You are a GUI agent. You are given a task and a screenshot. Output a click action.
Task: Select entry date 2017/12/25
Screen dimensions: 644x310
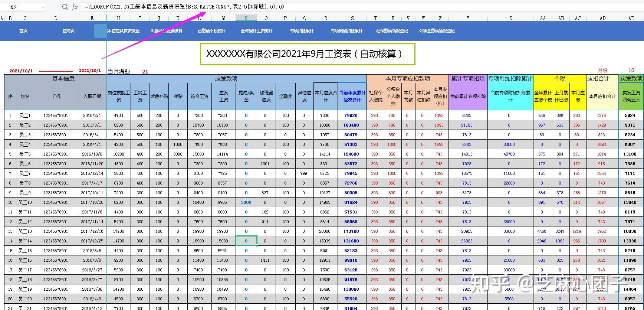click(92, 241)
